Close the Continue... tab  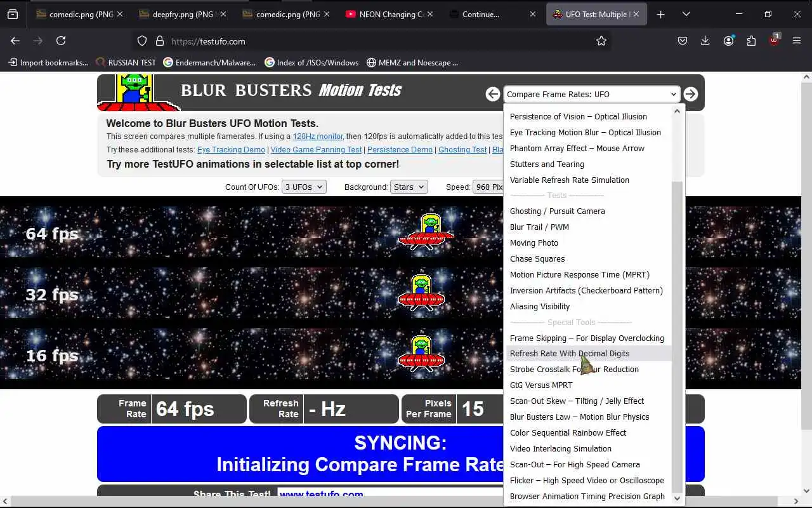click(533, 14)
